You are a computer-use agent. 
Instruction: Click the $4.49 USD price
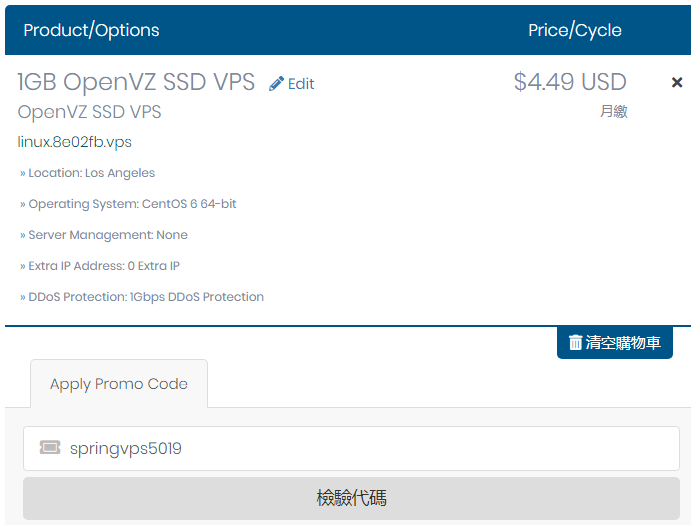(x=570, y=82)
